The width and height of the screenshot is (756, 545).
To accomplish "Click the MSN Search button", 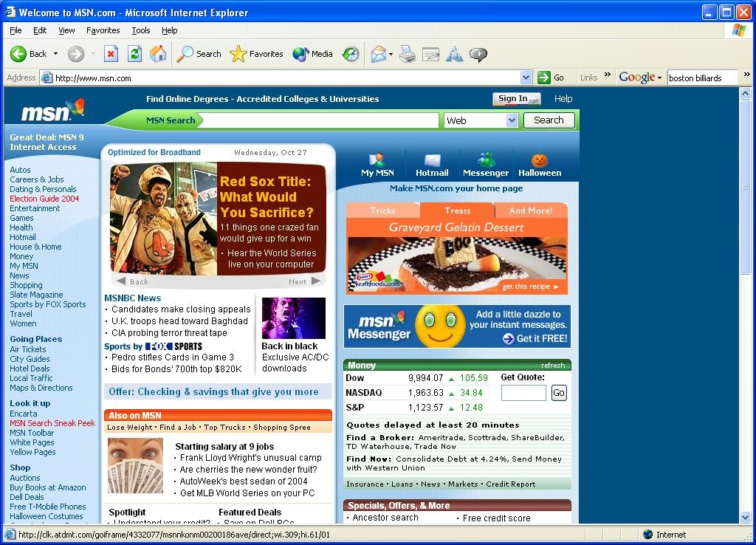I will [x=549, y=120].
